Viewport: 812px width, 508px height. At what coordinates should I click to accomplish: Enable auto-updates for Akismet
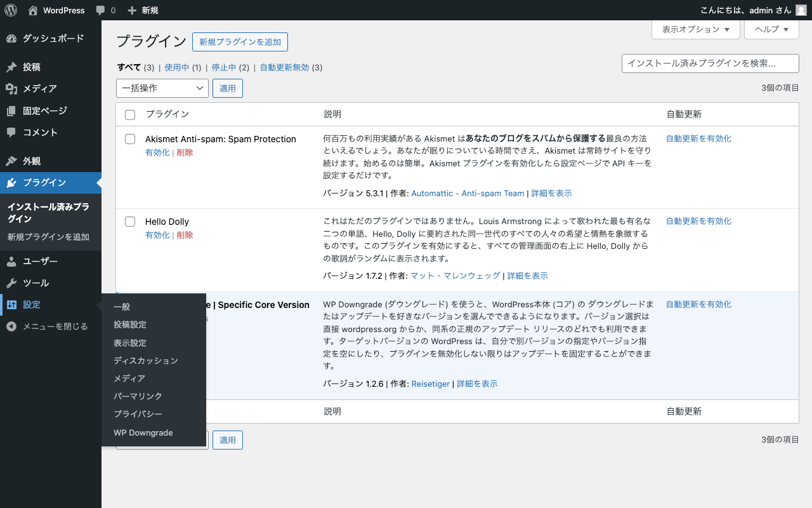point(698,138)
